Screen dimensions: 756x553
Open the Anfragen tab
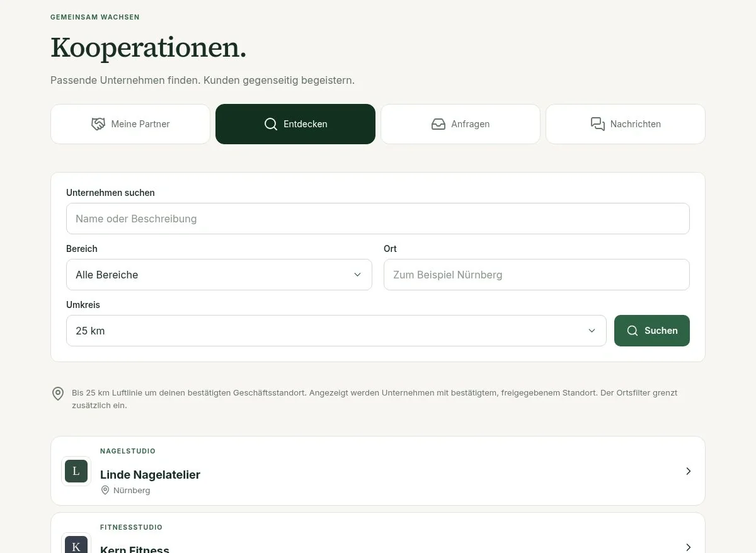pyautogui.click(x=461, y=124)
